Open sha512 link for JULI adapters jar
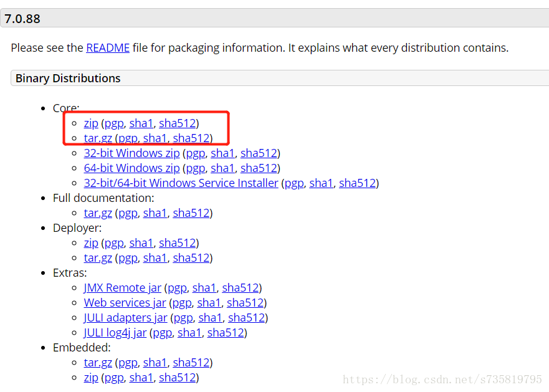 [247, 318]
